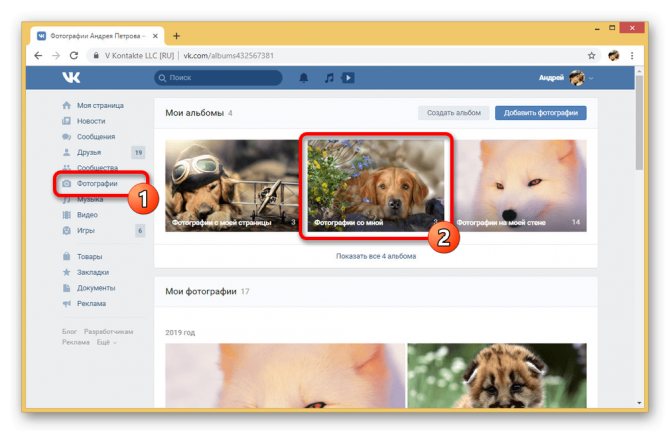The width and height of the screenshot is (670, 434).
Task: Open the Закладки menu item
Action: tap(93, 272)
